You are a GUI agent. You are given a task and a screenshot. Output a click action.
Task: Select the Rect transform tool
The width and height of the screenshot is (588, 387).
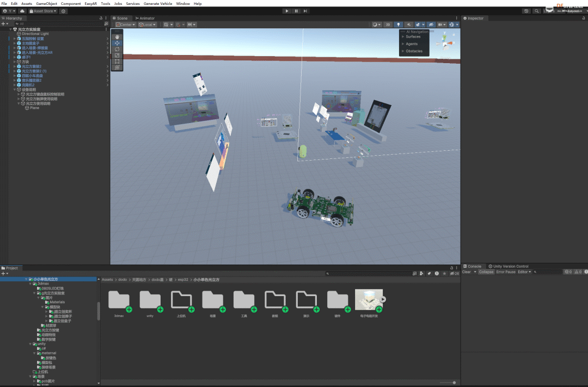[117, 61]
